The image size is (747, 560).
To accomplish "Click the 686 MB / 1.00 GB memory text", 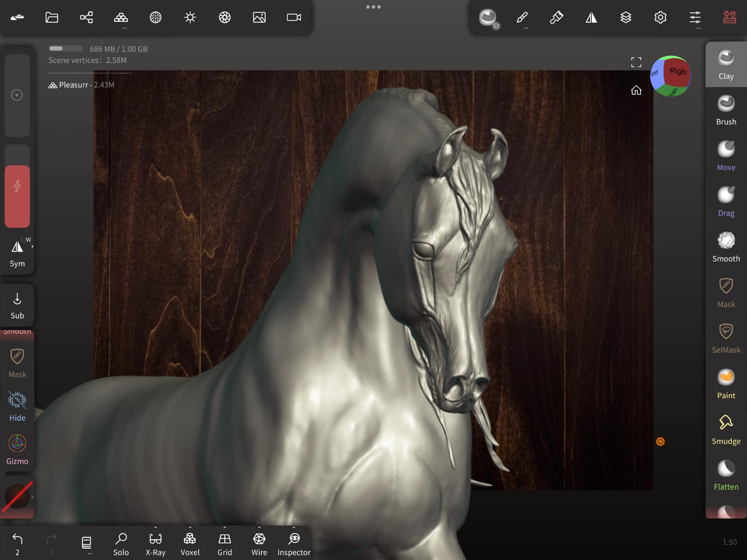I will click(118, 49).
